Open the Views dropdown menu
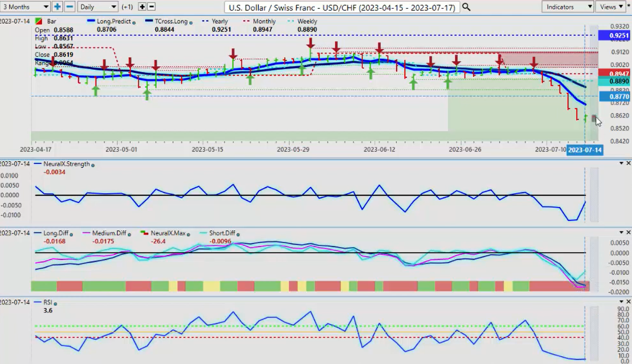Screen dimensions: 632x364 tap(612, 7)
